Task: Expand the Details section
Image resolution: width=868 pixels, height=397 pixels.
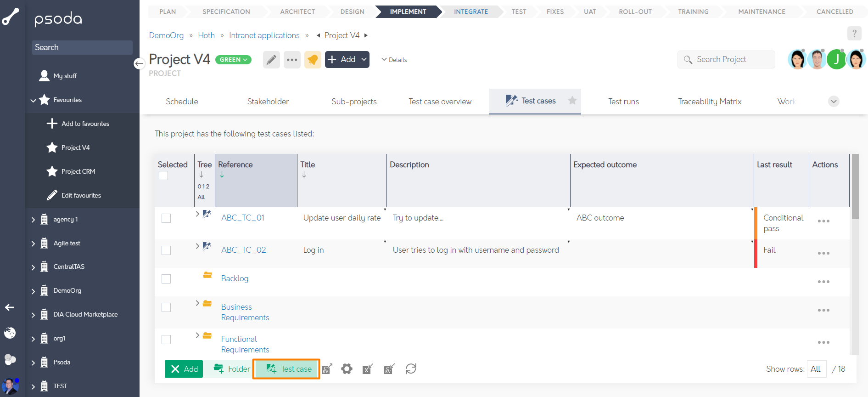Action: point(394,60)
